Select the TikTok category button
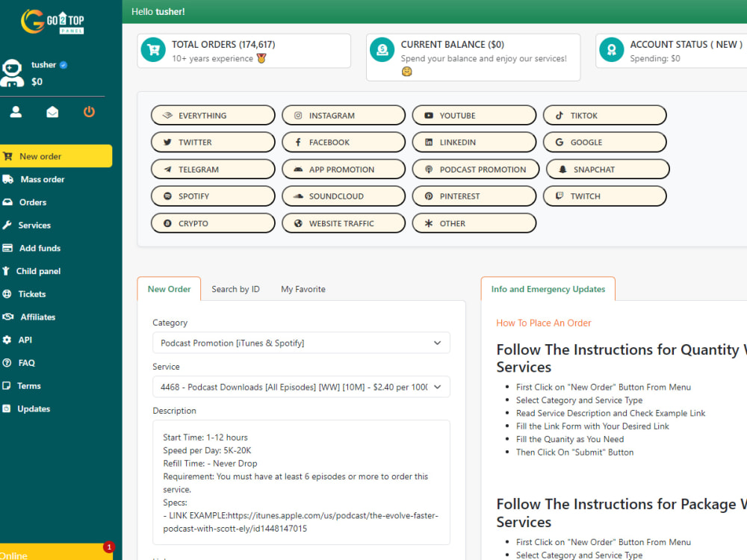Viewport: 747px width, 560px height. click(x=604, y=115)
